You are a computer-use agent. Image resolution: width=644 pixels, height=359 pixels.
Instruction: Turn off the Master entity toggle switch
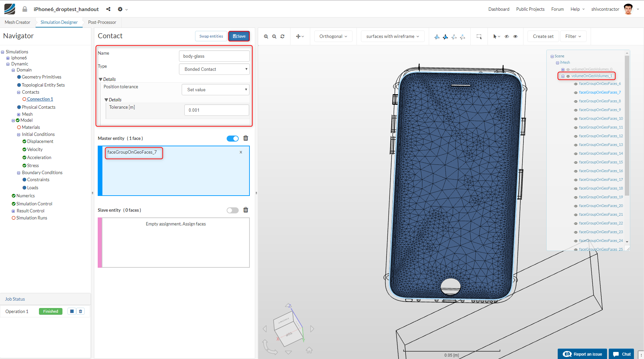pyautogui.click(x=232, y=139)
